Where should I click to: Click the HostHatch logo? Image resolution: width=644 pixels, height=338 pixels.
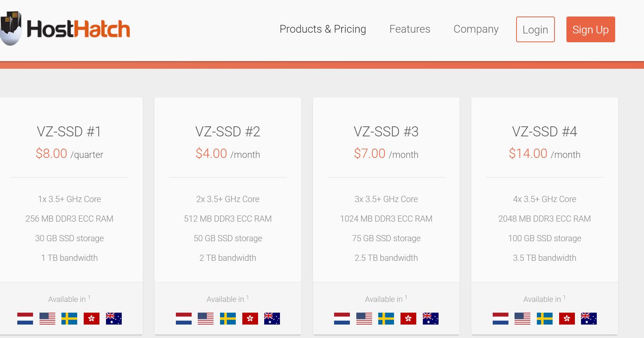pos(65,29)
